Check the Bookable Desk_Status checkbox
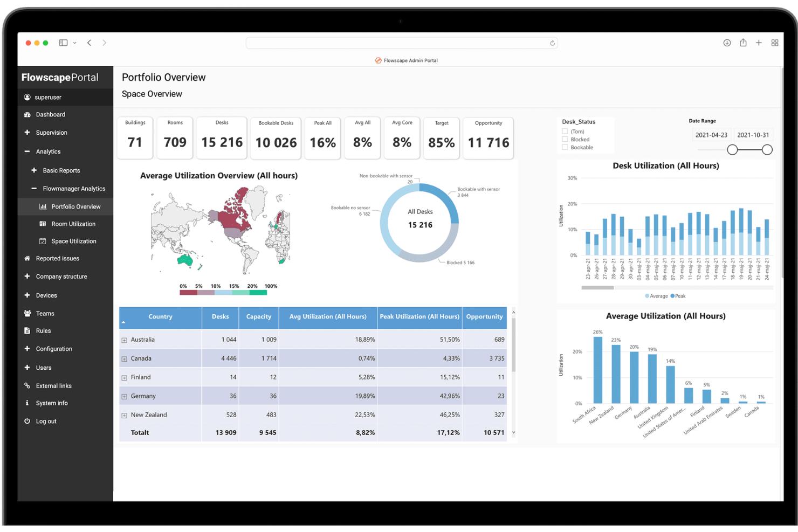 coord(565,147)
